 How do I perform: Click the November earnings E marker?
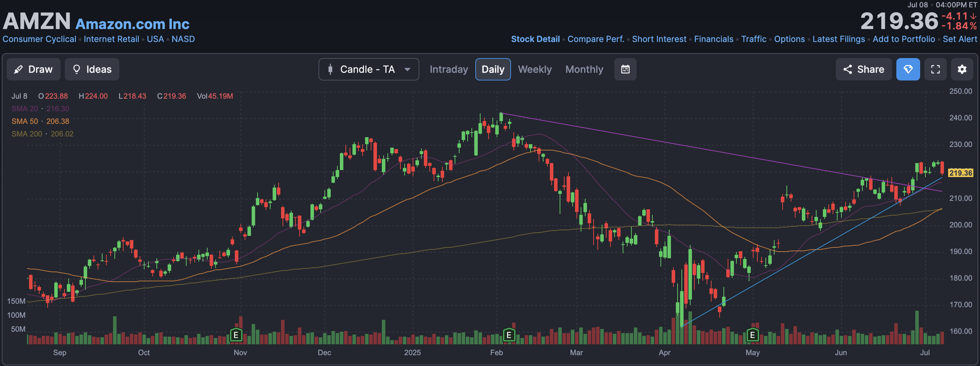pyautogui.click(x=236, y=335)
